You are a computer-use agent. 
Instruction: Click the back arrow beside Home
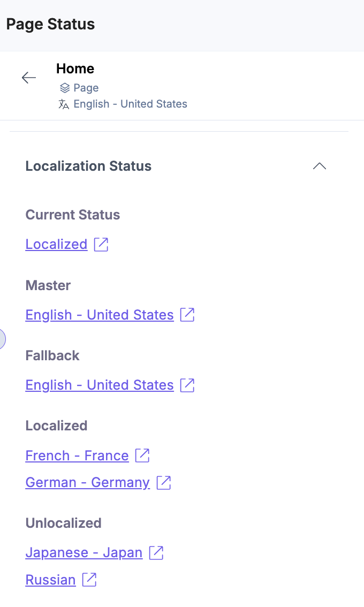pos(29,78)
